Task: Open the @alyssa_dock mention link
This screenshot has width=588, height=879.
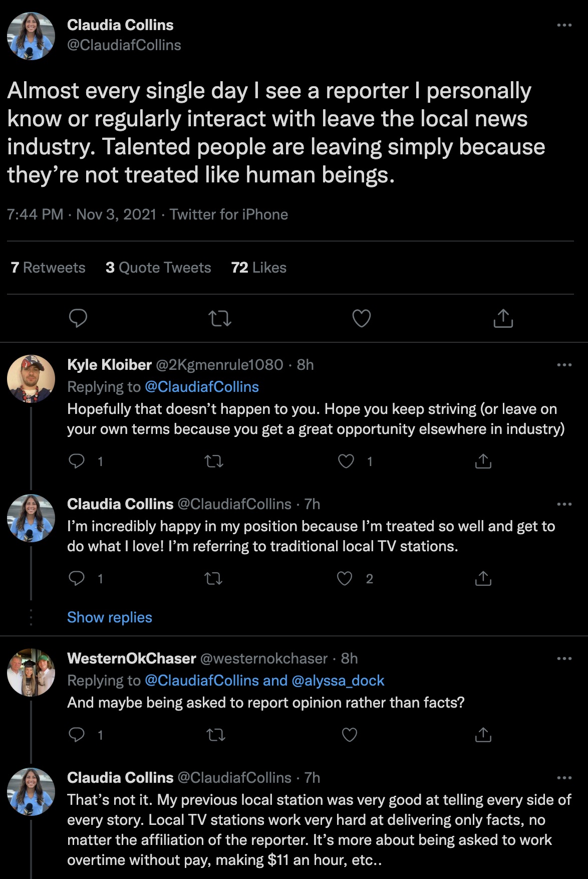Action: click(338, 681)
